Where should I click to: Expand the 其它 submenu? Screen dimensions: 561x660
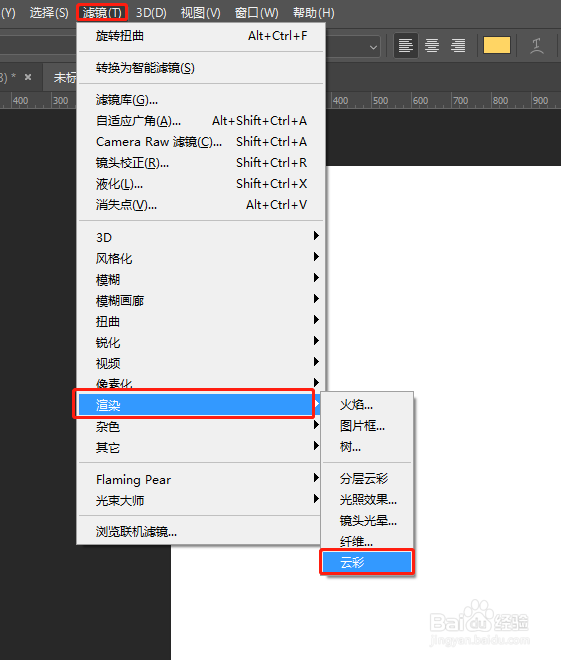(201, 448)
